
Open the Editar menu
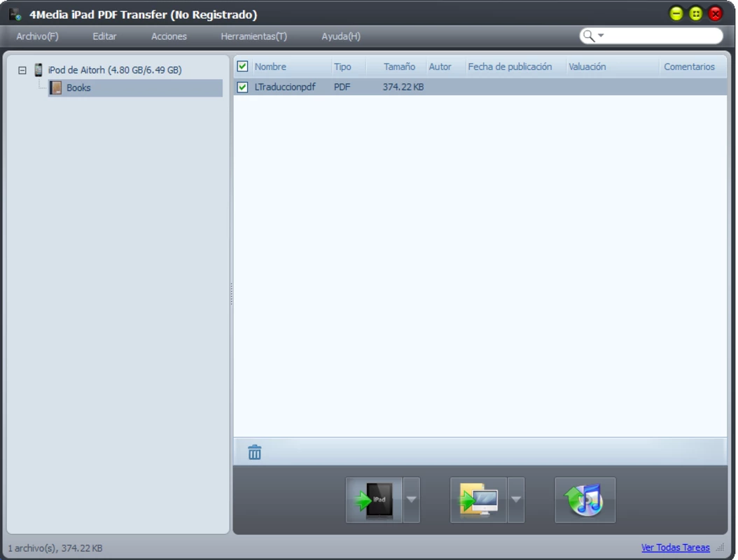[x=104, y=36]
